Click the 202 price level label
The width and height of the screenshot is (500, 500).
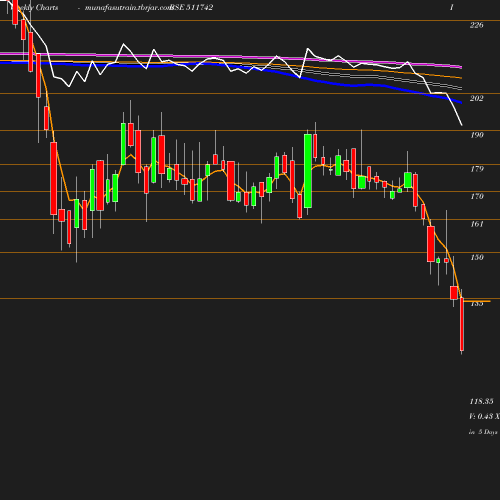(x=476, y=98)
